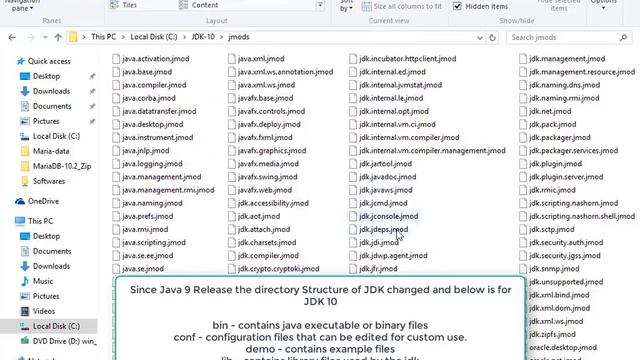640x360 pixels.
Task: Open the Sort by dropdown
Action: (346, 6)
